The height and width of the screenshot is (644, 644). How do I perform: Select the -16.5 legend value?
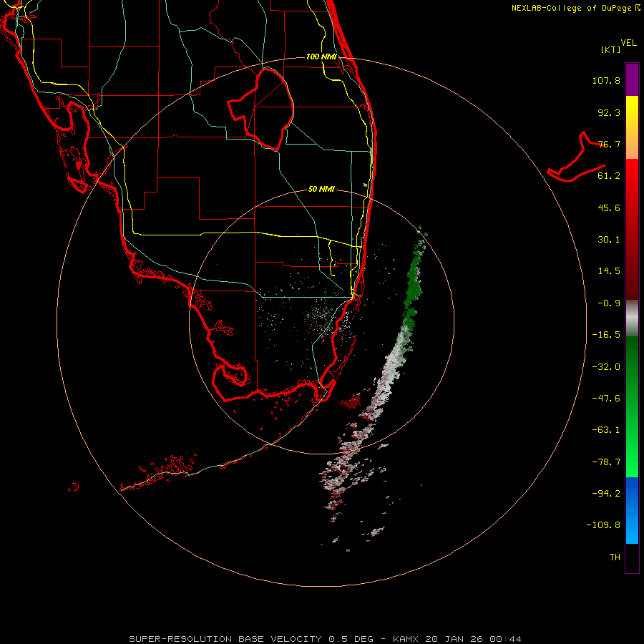(x=606, y=335)
